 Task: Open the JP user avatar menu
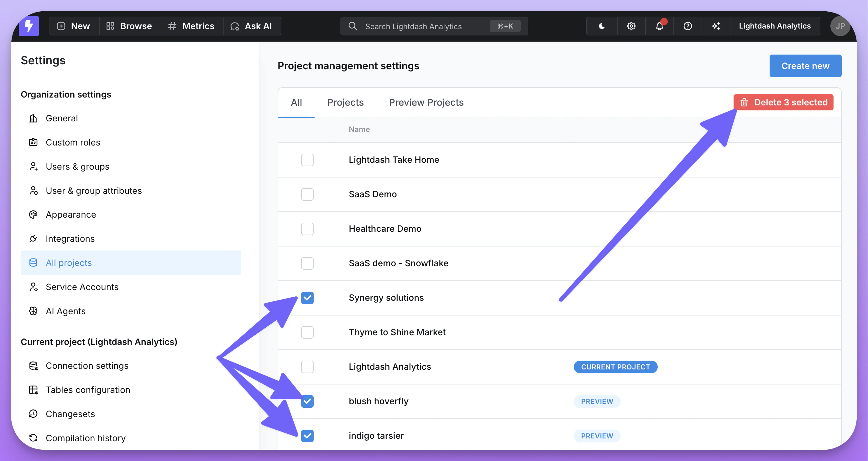840,26
